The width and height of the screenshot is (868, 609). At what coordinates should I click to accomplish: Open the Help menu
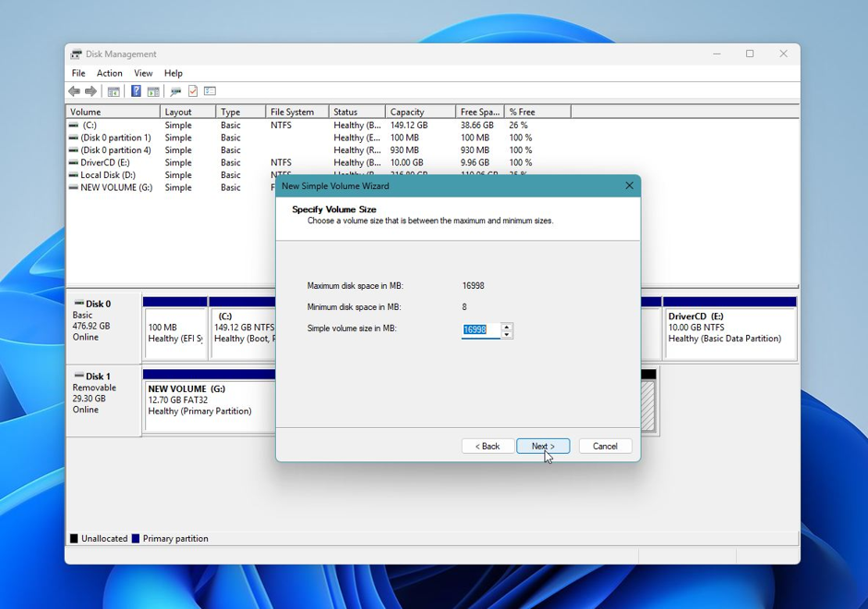(174, 73)
